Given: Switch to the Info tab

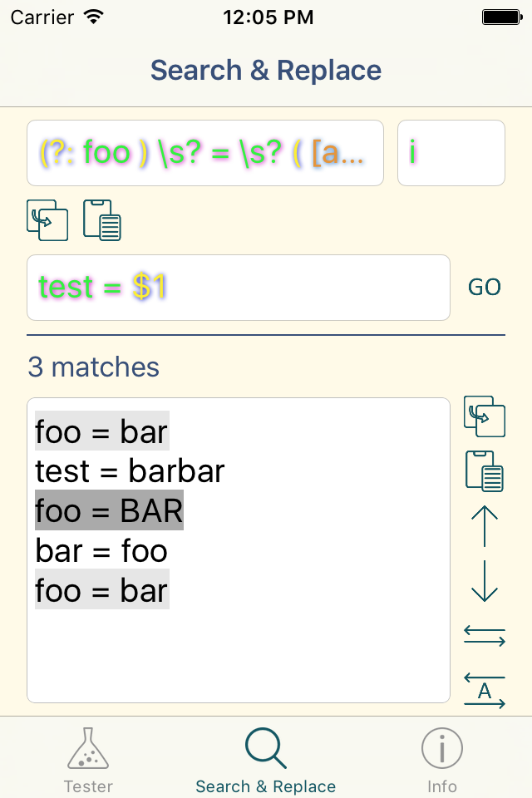Looking at the screenshot, I should coord(442,761).
